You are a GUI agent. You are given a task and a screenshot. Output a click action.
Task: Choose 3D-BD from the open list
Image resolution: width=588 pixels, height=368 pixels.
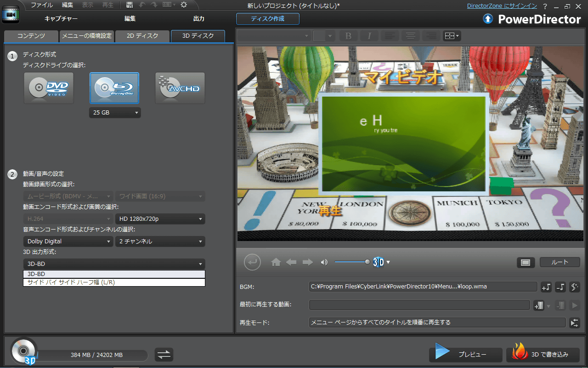(x=114, y=274)
